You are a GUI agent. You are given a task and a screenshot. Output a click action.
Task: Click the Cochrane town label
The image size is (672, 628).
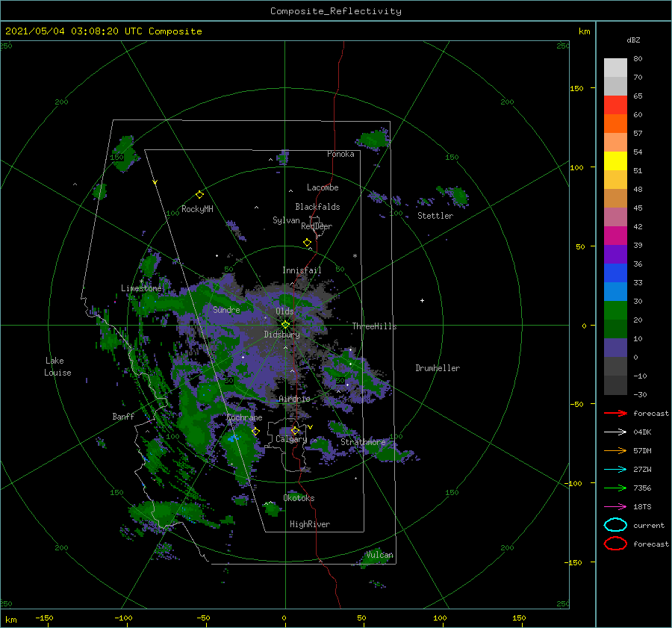coord(244,417)
